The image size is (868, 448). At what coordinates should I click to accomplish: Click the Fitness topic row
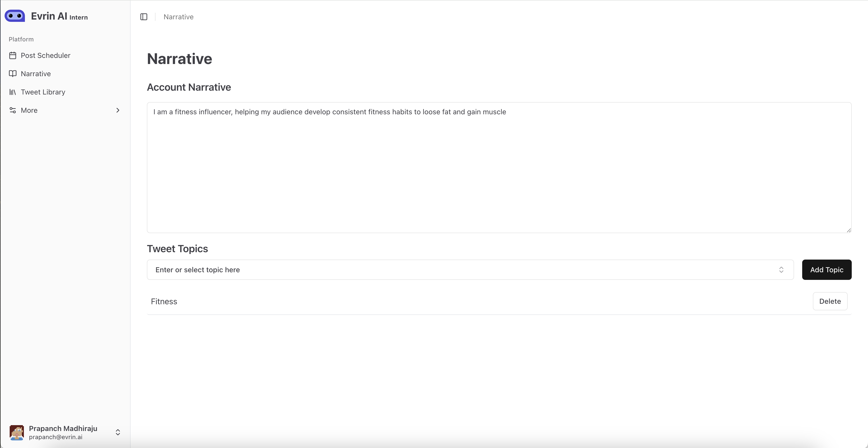coord(164,301)
